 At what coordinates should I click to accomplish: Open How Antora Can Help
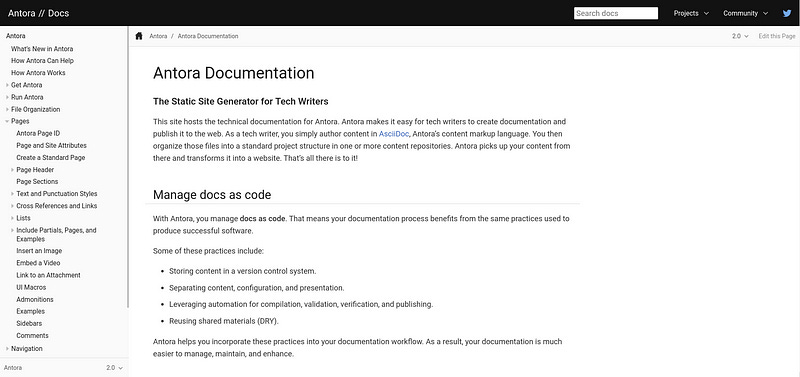(x=42, y=61)
